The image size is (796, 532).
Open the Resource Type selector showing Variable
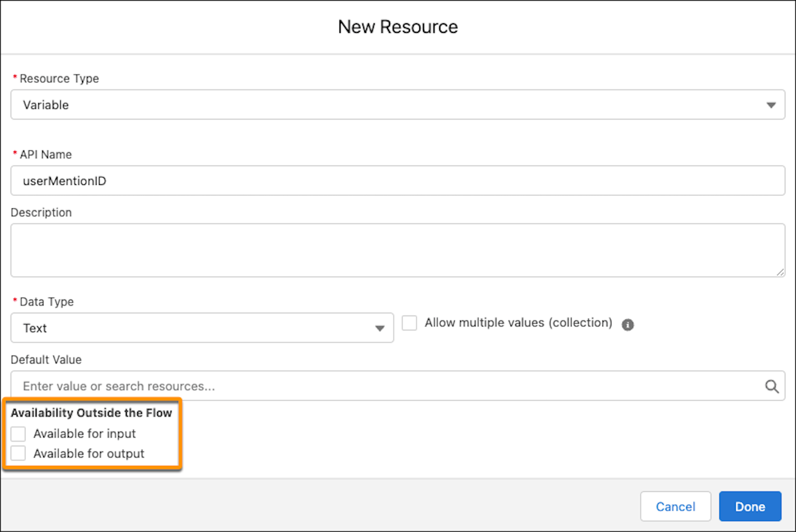(x=398, y=105)
